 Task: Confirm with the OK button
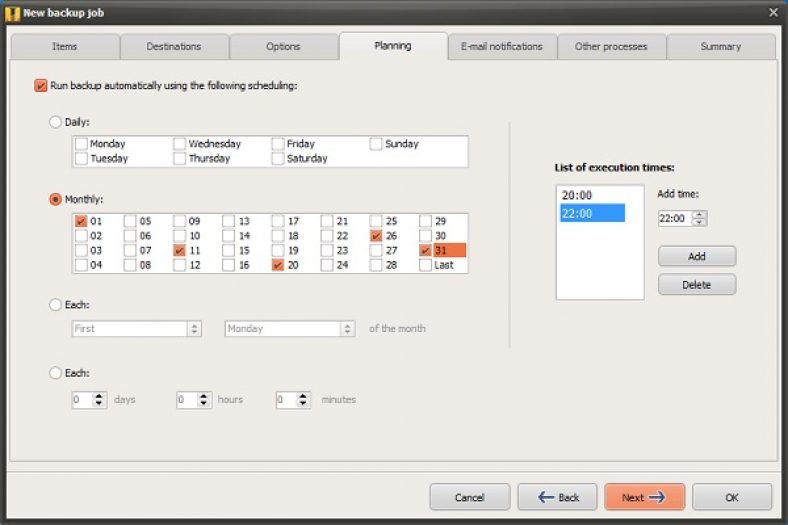point(732,497)
